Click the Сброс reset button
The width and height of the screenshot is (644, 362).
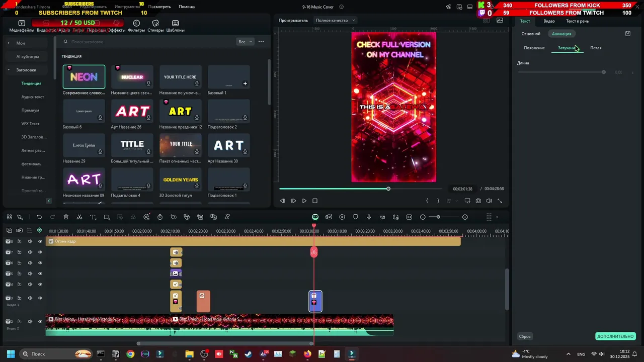click(x=525, y=336)
